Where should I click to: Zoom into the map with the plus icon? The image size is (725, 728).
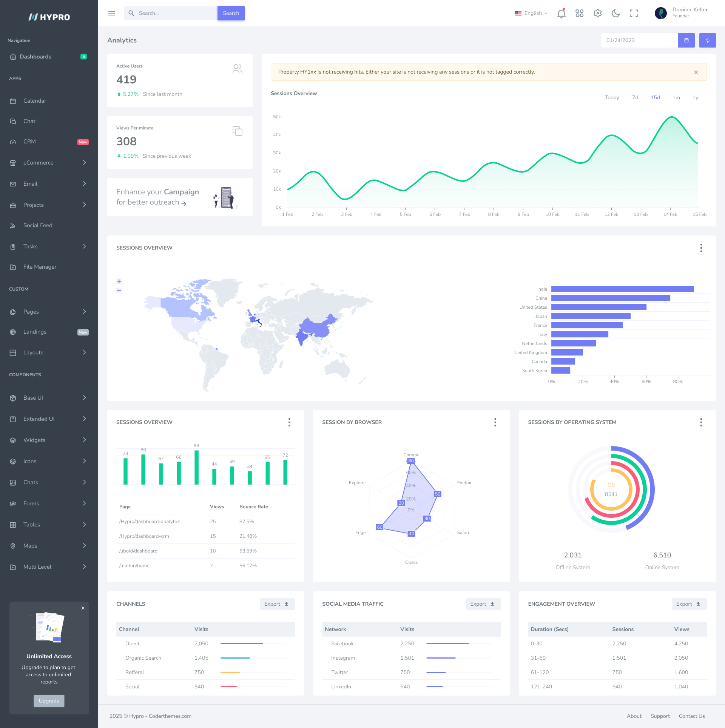coord(119,281)
